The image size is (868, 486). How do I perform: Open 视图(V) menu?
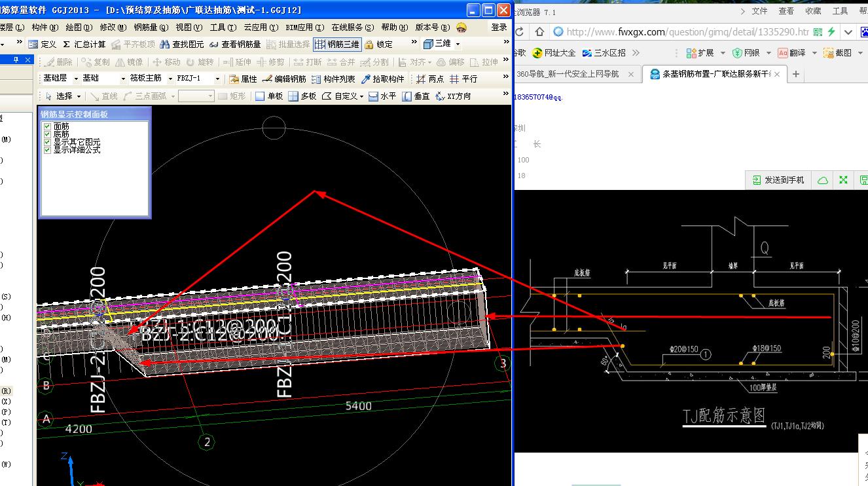[x=189, y=28]
